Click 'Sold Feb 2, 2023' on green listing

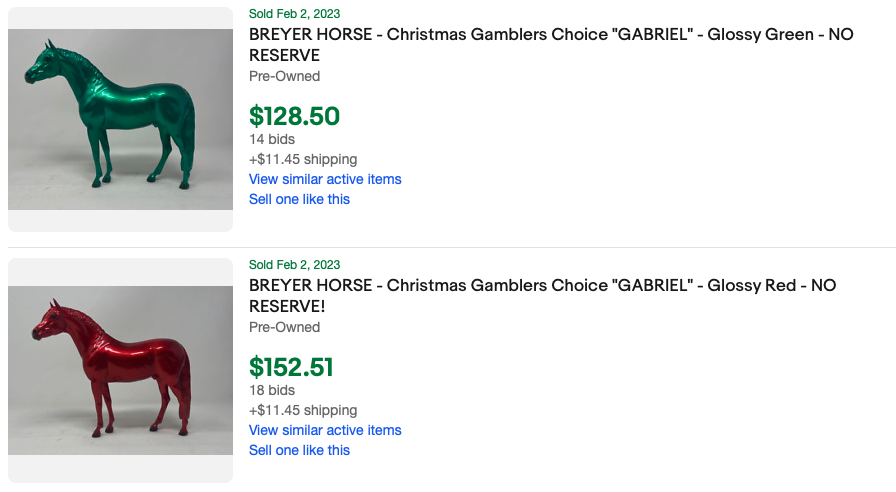pos(294,14)
